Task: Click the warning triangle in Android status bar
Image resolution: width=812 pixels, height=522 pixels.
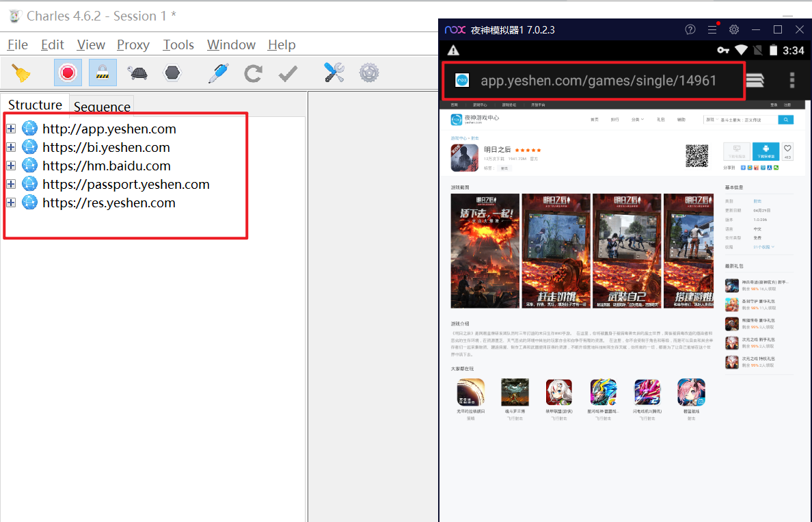Action: [x=453, y=50]
